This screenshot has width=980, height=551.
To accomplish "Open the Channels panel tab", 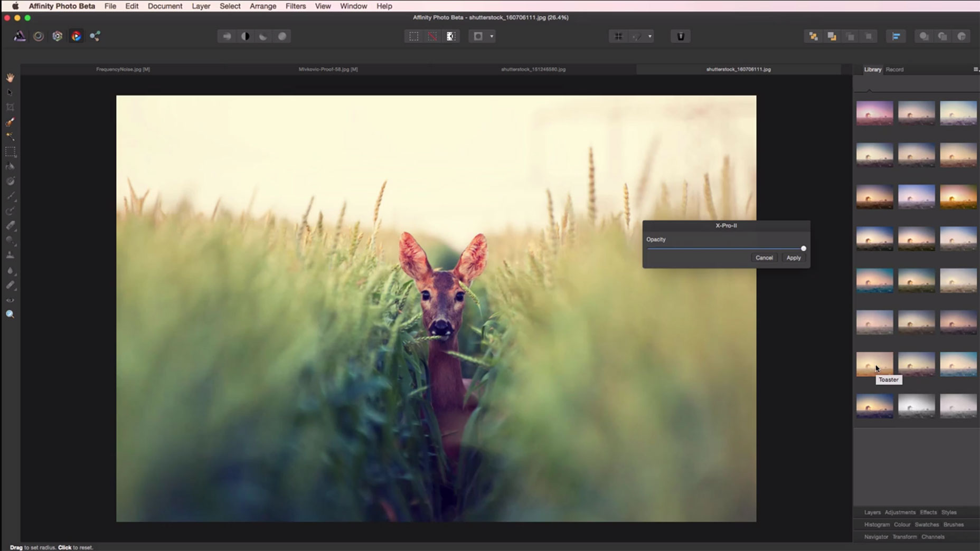I will 933,537.
